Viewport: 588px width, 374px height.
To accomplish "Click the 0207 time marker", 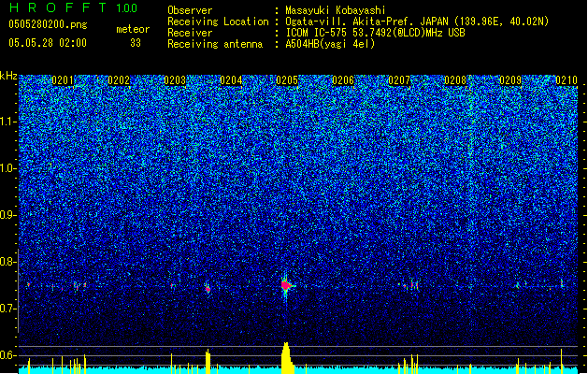I will [399, 80].
